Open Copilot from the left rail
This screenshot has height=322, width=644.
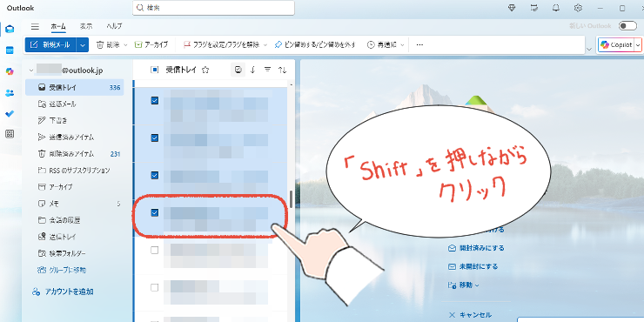point(10,71)
